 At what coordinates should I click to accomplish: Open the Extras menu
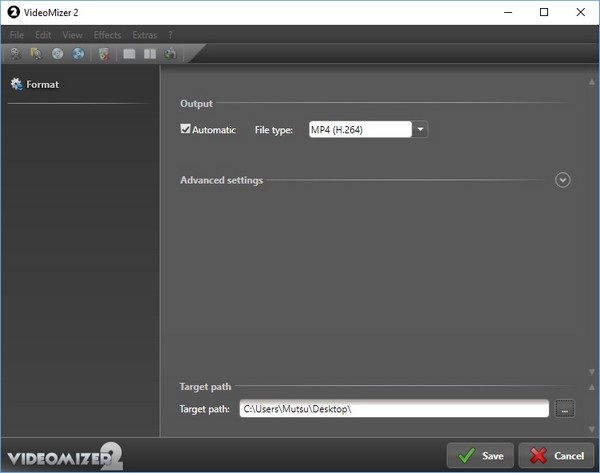pyautogui.click(x=145, y=35)
